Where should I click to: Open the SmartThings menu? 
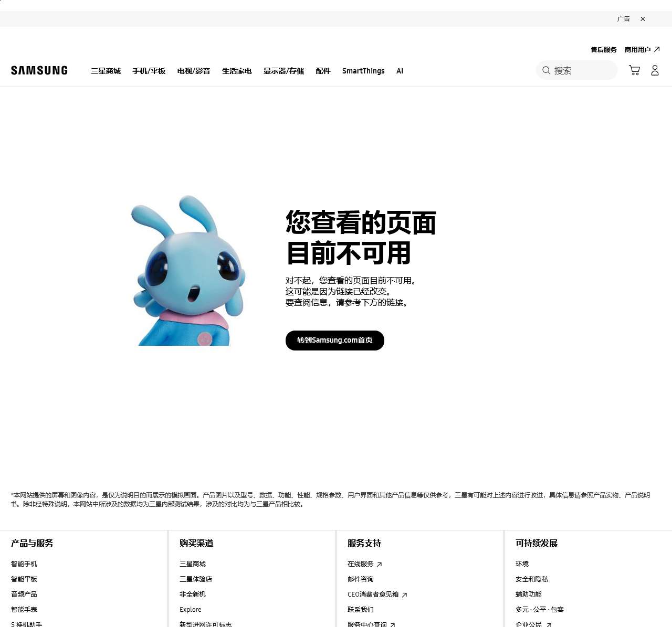coord(363,71)
